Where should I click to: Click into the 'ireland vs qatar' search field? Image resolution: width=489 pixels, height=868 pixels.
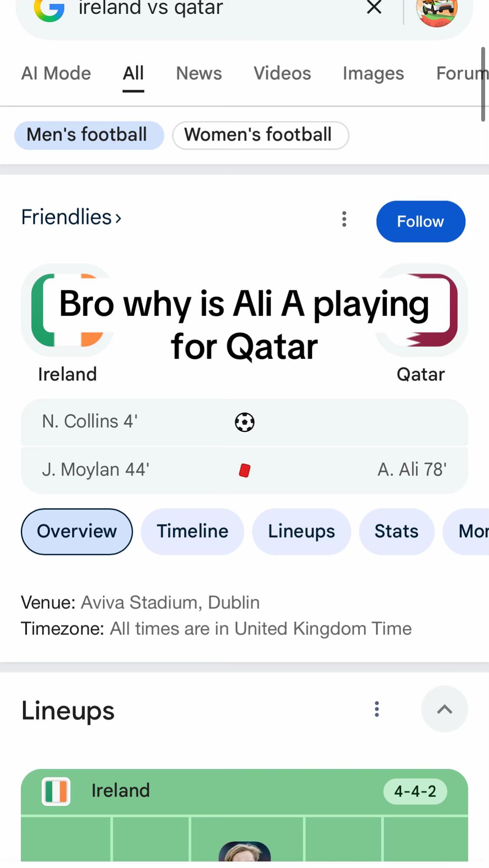213,9
